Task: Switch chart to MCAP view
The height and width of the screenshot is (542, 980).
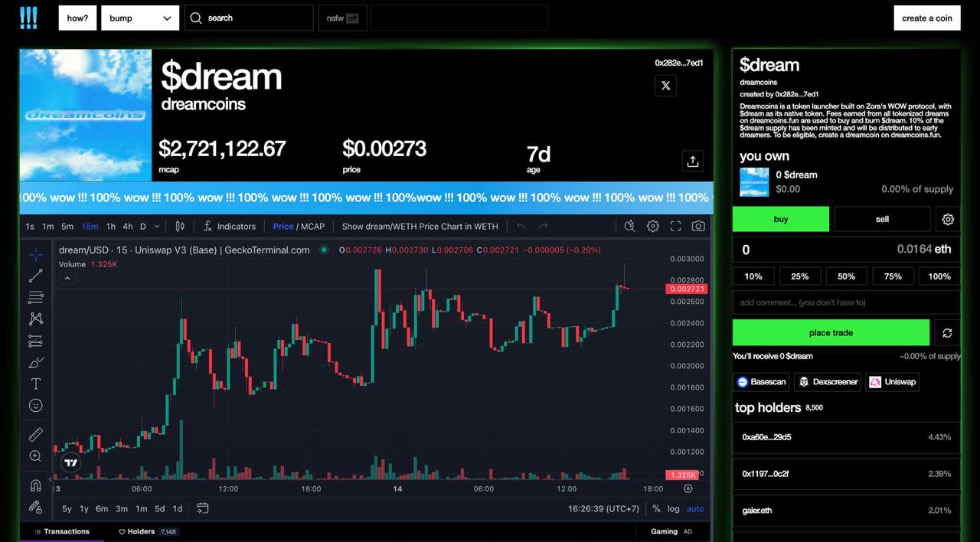Action: click(x=312, y=226)
